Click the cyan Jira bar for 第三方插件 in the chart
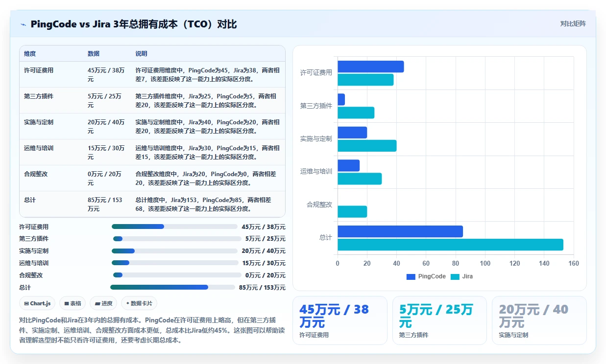Viewport: 606px width, 364px height. coord(356,113)
